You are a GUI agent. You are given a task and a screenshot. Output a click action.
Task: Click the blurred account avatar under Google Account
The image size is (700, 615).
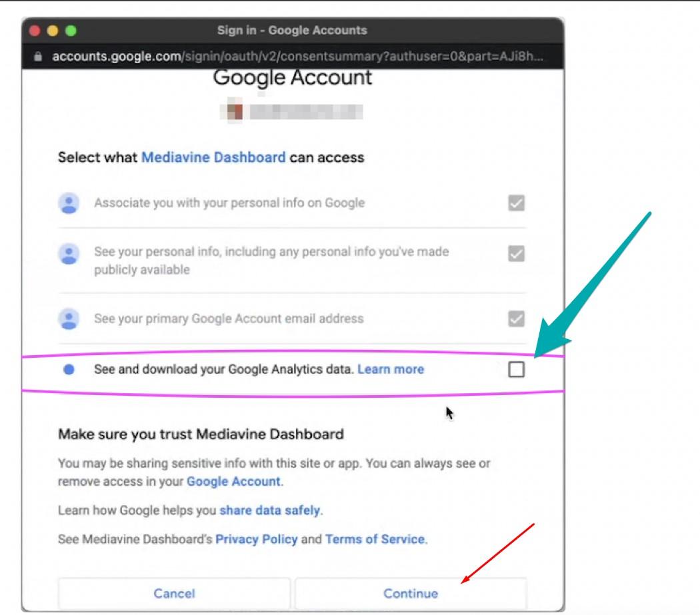[233, 111]
